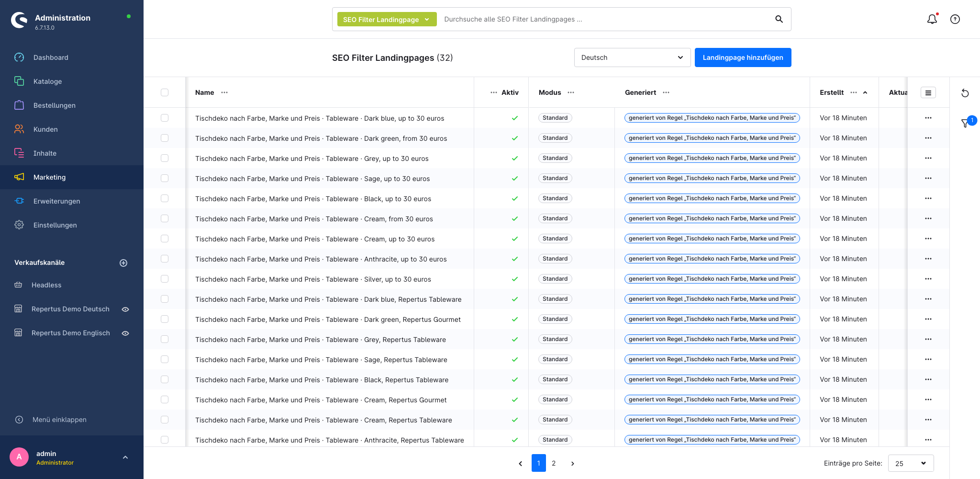980x479 pixels.
Task: Click Standard tag in Silver, up to 30 euros row
Action: (x=555, y=279)
